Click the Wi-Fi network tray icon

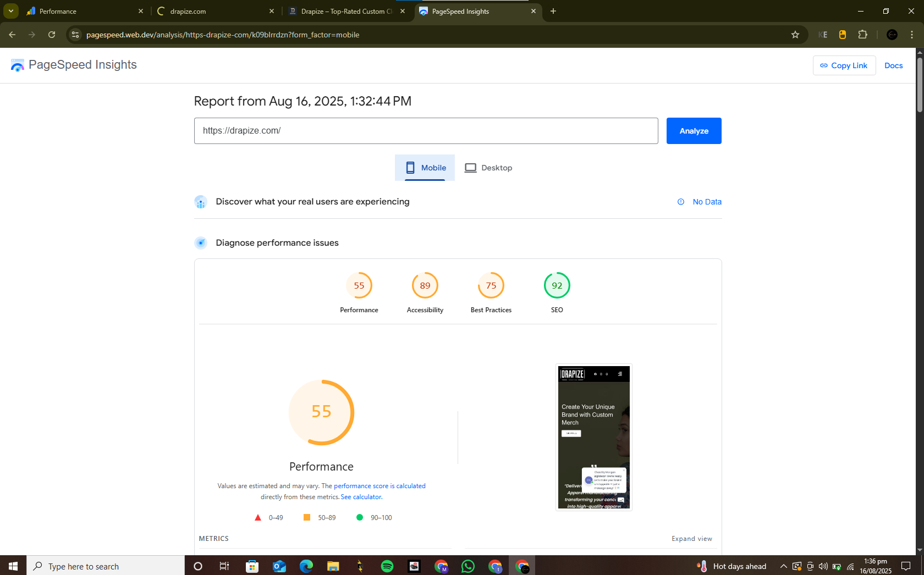[x=850, y=566]
